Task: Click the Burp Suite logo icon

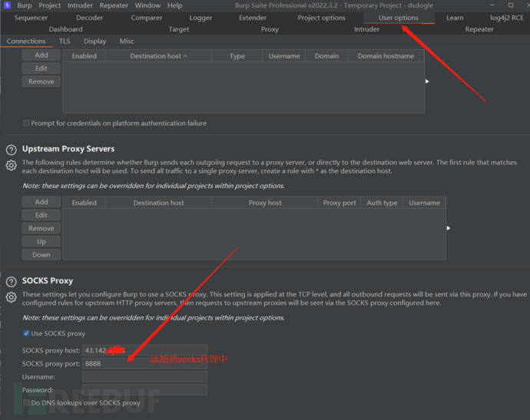Action: [7, 5]
